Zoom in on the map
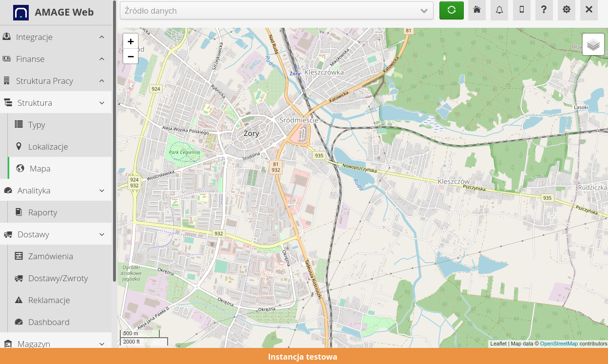The image size is (608, 364). tap(131, 42)
